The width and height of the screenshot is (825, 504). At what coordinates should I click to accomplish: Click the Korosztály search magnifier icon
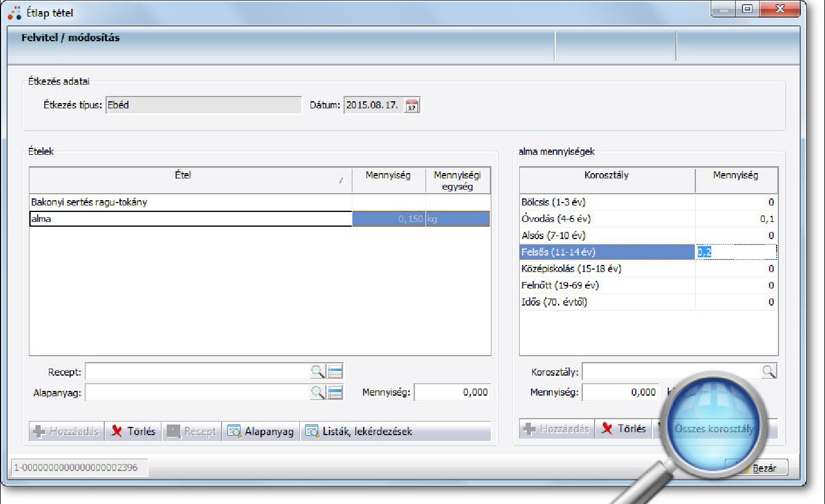click(x=769, y=372)
